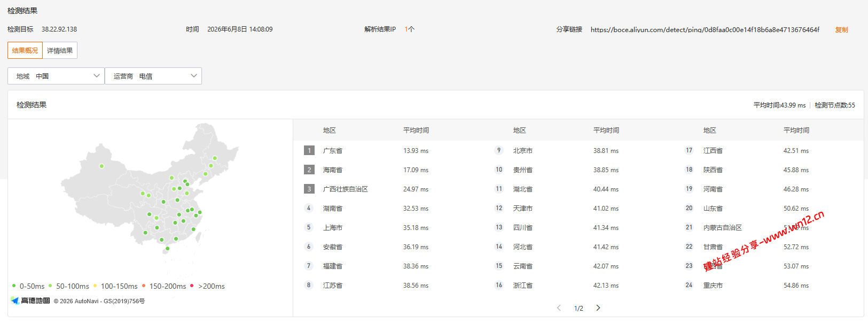Click the Xinjiang node dot on map
This screenshot has height=323, width=868.
pyautogui.click(x=101, y=166)
